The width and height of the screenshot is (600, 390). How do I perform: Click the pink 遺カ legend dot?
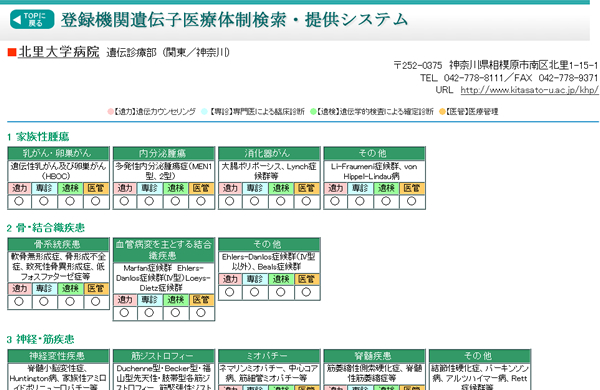(x=111, y=111)
